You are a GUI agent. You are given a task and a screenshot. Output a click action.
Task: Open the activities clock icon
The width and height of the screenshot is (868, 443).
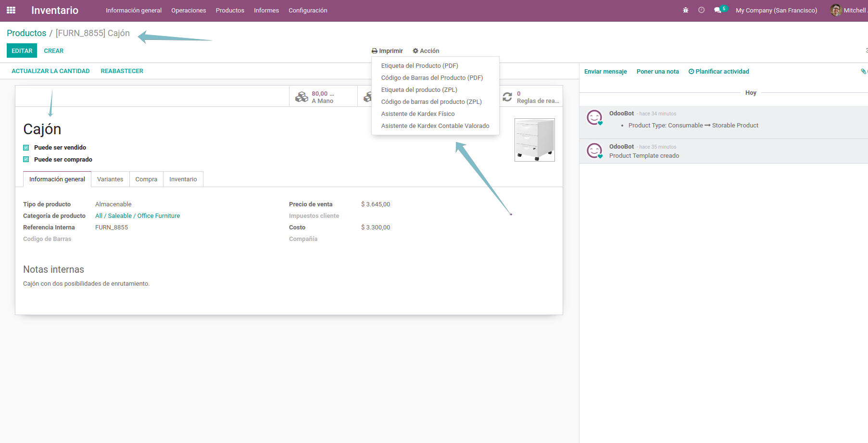click(702, 10)
